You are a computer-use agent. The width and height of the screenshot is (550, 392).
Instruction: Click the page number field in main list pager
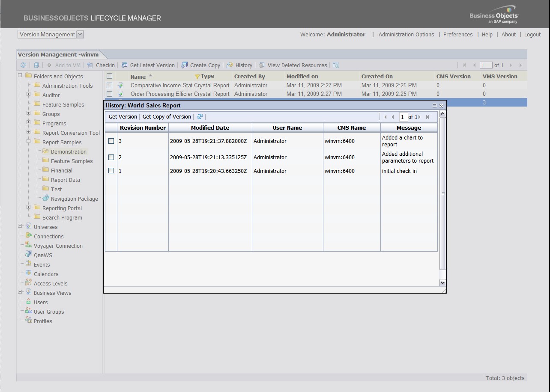point(486,65)
